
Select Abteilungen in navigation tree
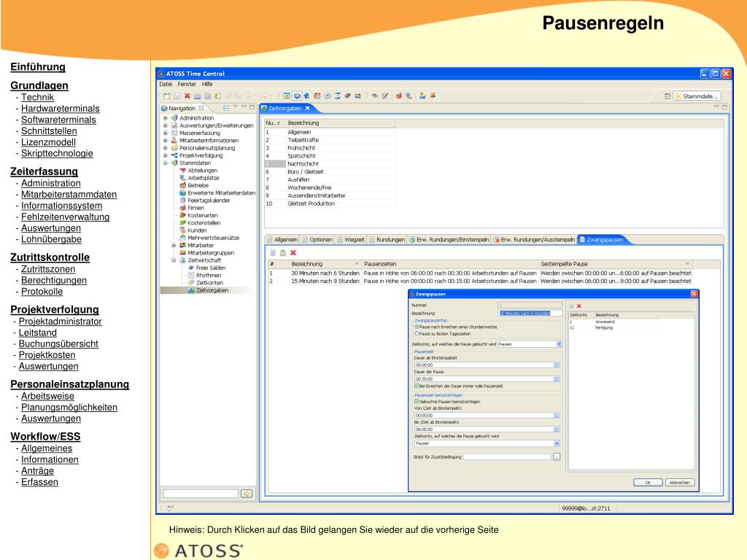click(203, 171)
